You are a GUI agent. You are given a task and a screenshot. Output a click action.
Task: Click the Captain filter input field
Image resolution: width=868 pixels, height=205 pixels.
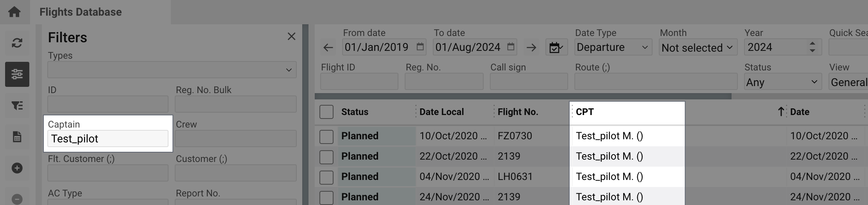click(x=108, y=138)
